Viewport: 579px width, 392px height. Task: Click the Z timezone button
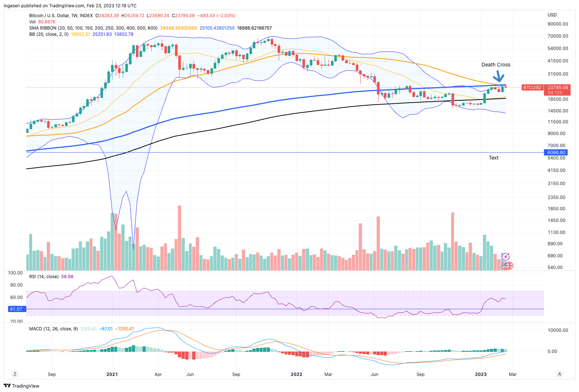[15, 374]
